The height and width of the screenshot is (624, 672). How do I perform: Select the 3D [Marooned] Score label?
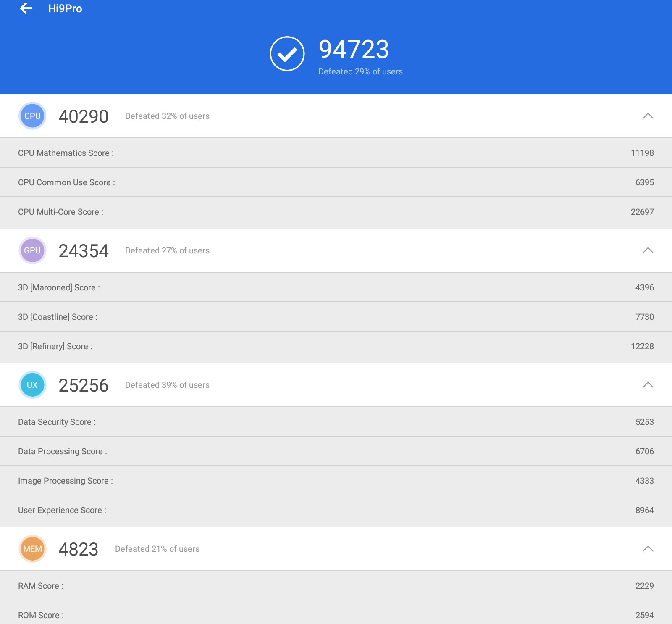pyautogui.click(x=59, y=287)
